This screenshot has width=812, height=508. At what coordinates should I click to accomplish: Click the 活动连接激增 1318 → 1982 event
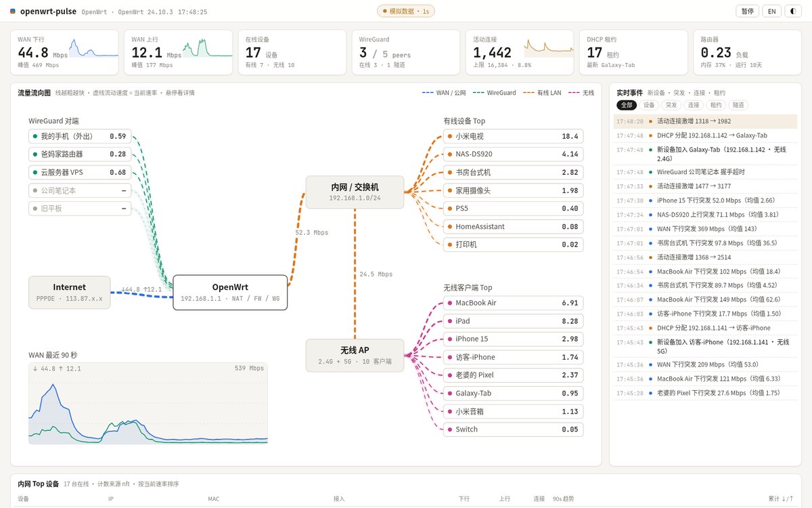[705, 121]
